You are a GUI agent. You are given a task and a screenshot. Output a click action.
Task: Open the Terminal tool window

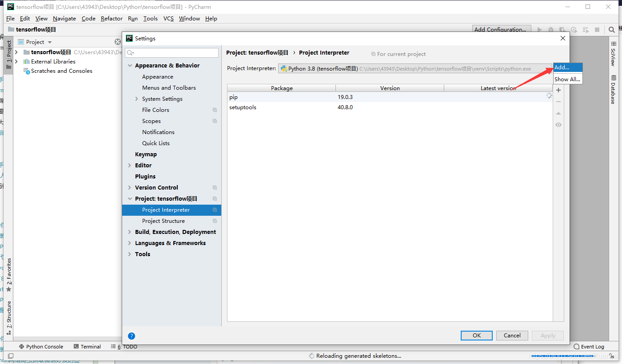(87, 347)
